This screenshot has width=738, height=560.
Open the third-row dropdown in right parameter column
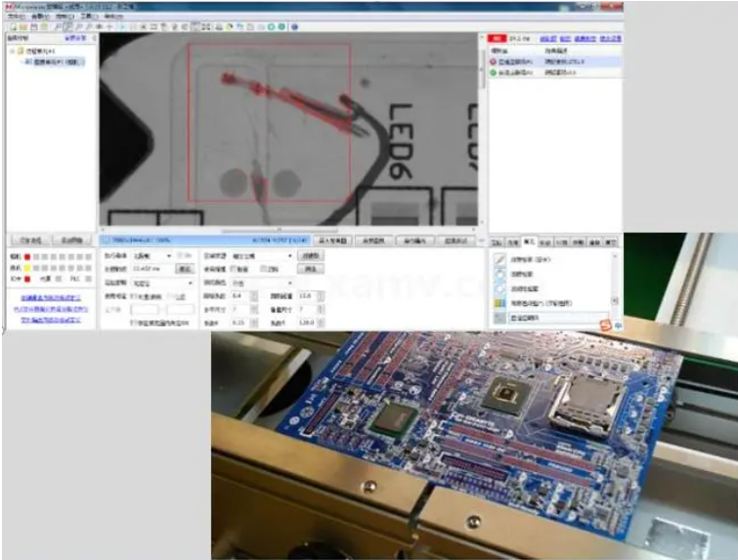click(262, 282)
